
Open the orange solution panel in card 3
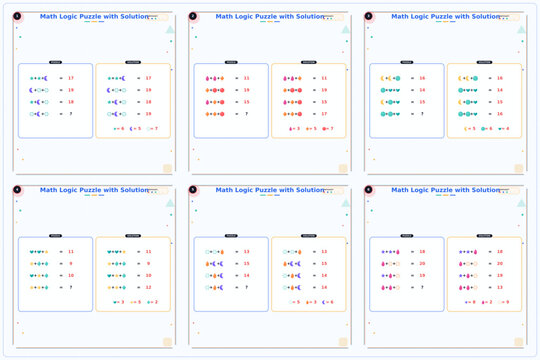[x=484, y=101]
